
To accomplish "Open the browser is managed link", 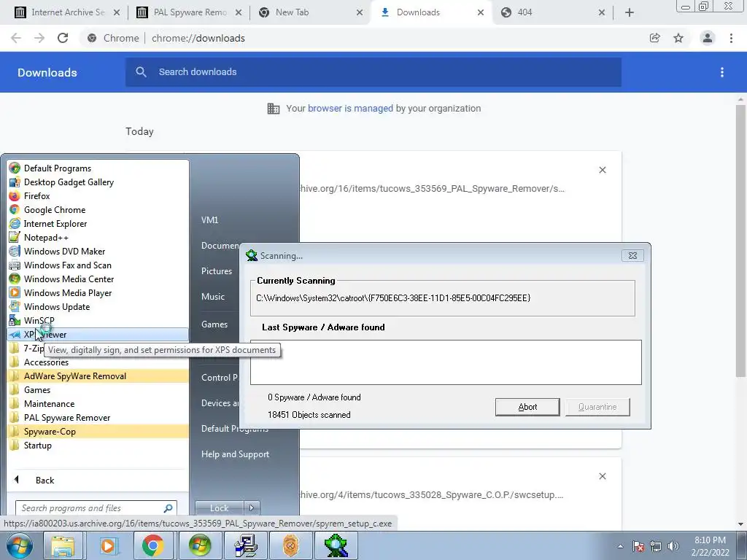I will tap(350, 109).
